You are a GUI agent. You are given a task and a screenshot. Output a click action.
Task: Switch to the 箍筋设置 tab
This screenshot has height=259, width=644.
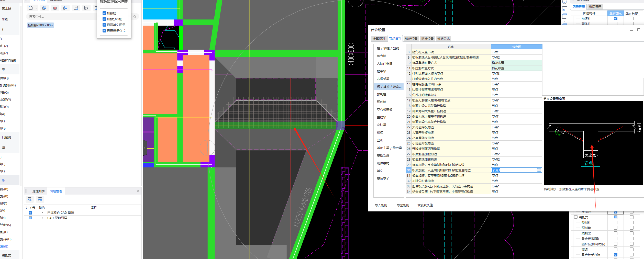click(x=411, y=39)
